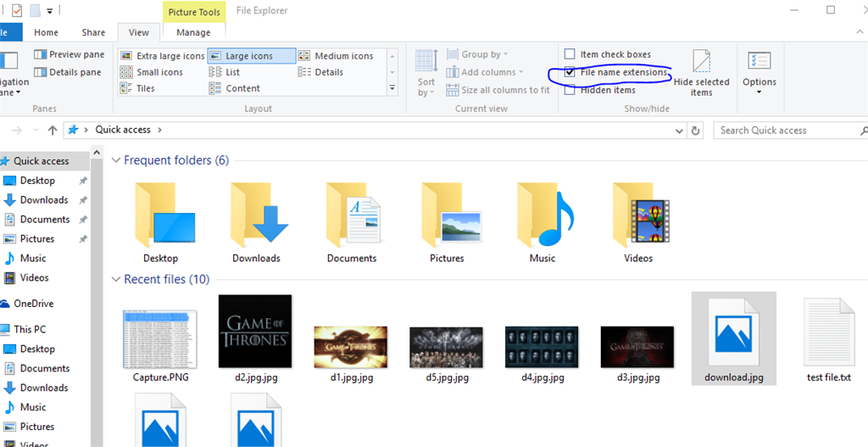Select the View ribbon tab
This screenshot has height=447, width=868.
coord(138,32)
